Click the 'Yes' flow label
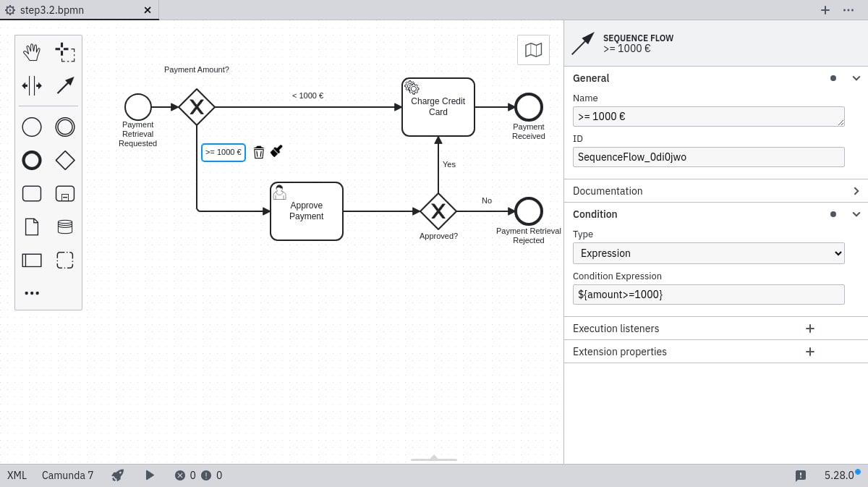Screen dimensions: 868x487 449,164
